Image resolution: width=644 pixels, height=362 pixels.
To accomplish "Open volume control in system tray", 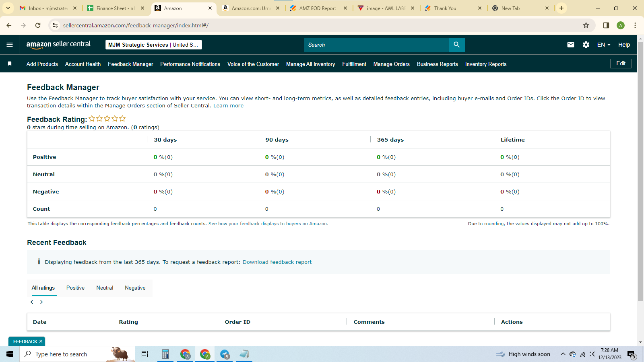I will [x=592, y=354].
